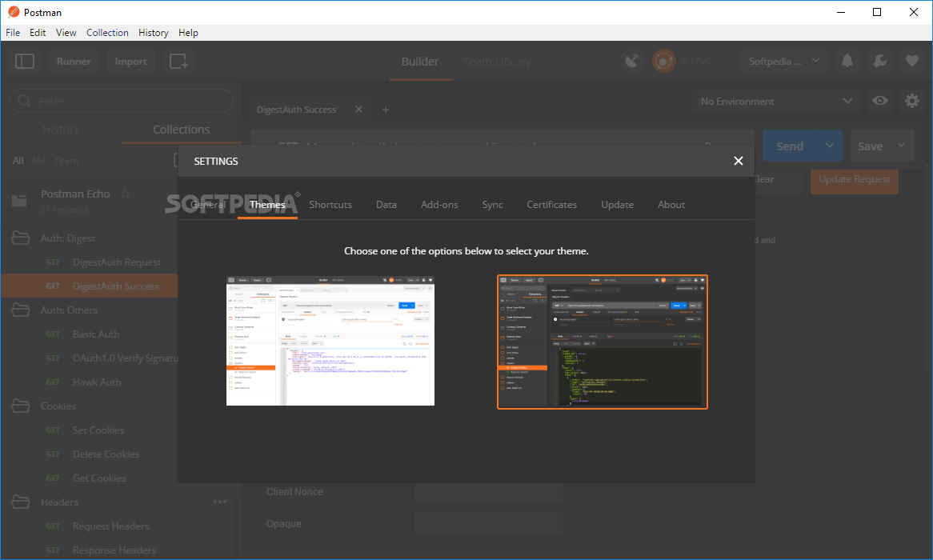Click the Import button
This screenshot has height=560, width=933.
pos(130,62)
